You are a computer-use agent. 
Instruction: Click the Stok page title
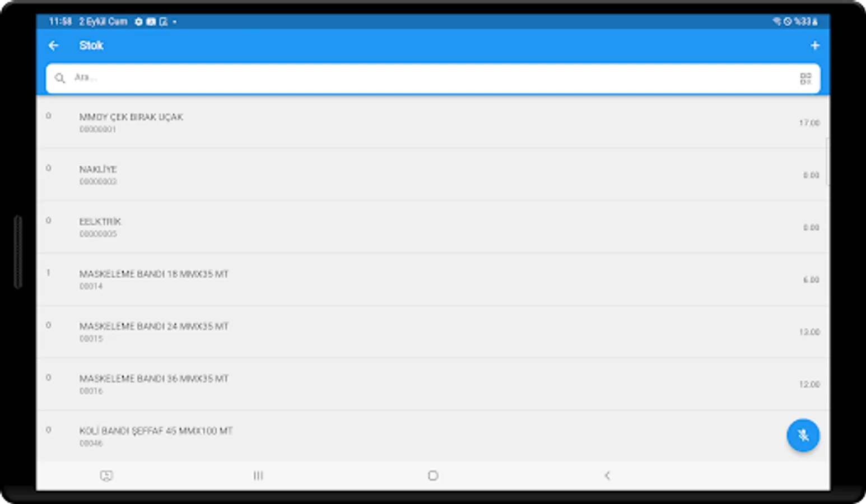tap(91, 45)
